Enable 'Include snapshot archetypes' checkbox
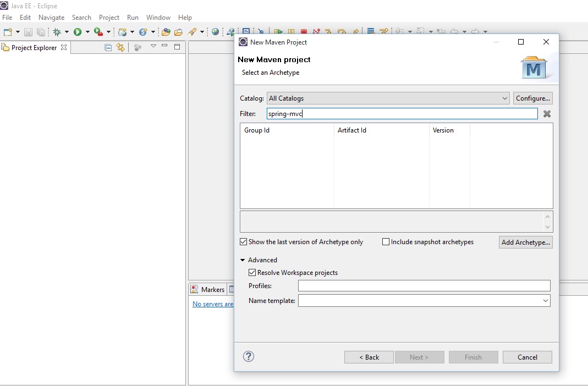The image size is (588, 386). pos(386,242)
